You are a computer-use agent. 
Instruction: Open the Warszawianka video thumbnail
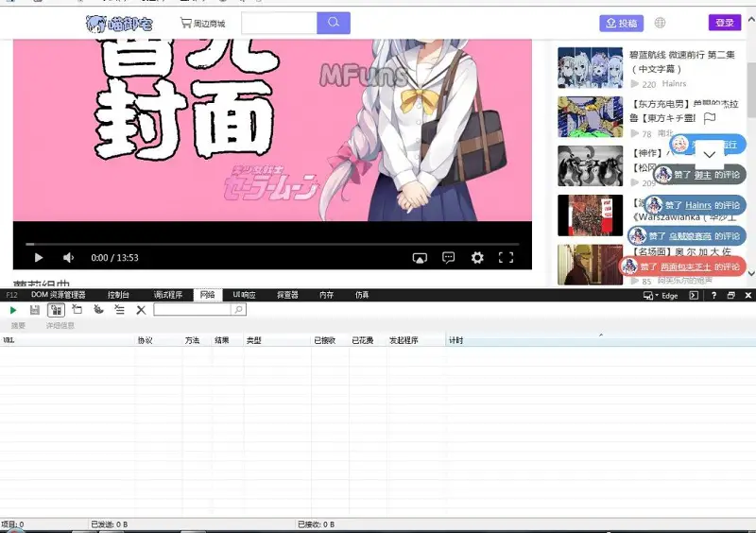click(x=590, y=215)
